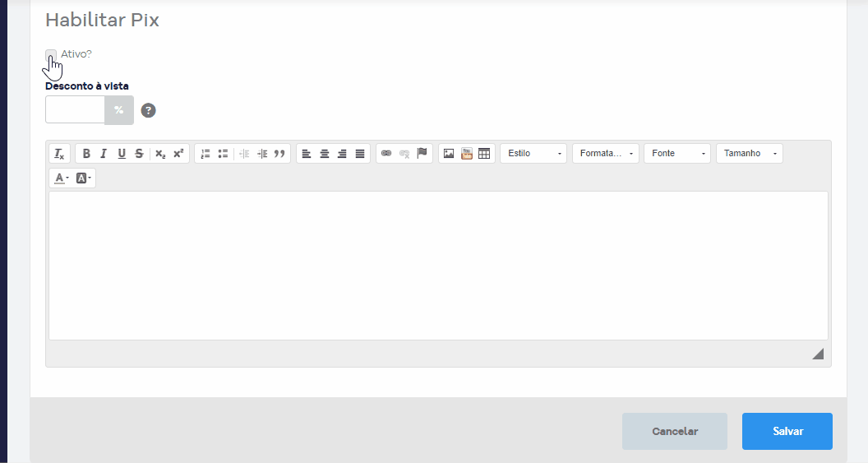The height and width of the screenshot is (463, 868).
Task: Insert a table
Action: 484,154
